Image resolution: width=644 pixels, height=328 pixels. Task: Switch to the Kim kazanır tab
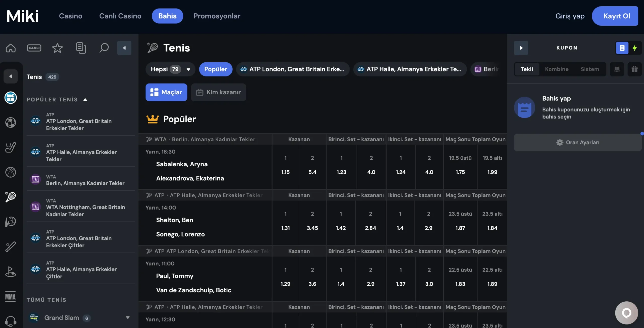[218, 92]
